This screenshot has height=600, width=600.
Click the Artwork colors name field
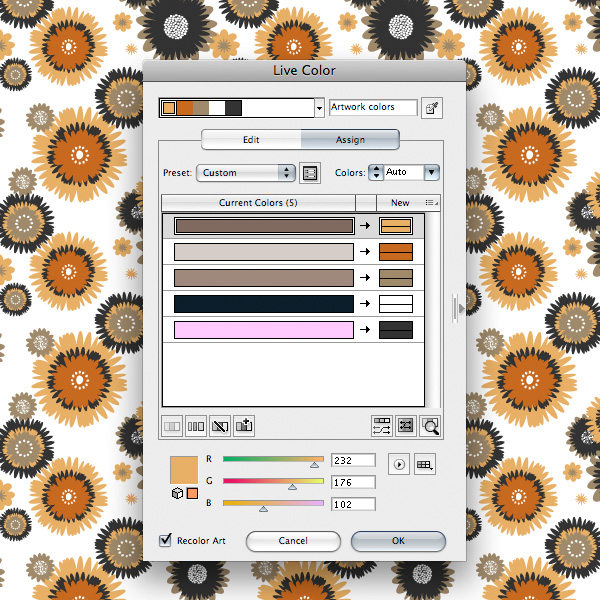(373, 107)
